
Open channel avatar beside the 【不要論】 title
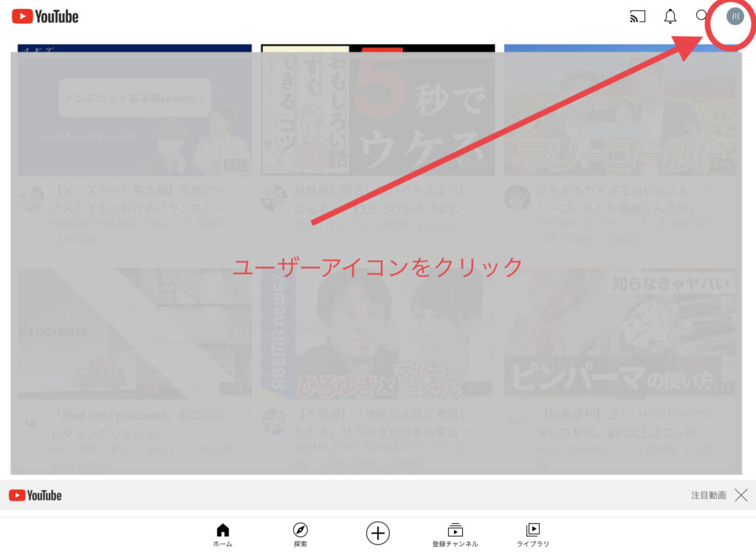(275, 421)
